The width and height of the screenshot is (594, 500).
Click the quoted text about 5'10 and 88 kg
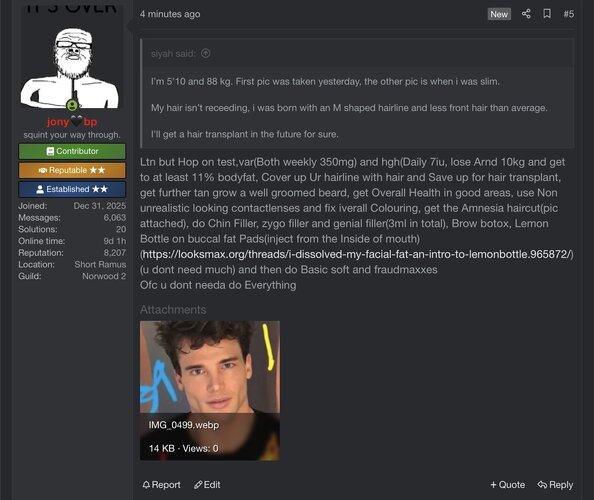click(325, 81)
